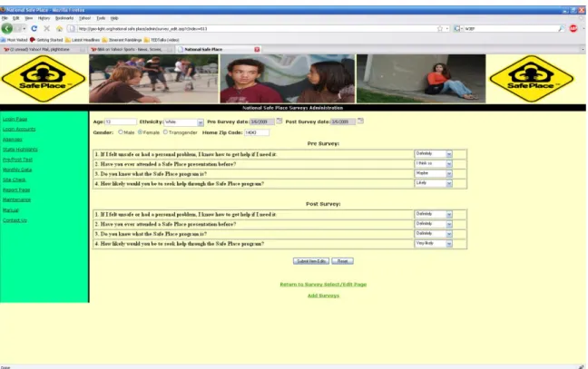This screenshot has width=588, height=369.
Task: Click the red Adblock Plus icon
Action: [573, 28]
